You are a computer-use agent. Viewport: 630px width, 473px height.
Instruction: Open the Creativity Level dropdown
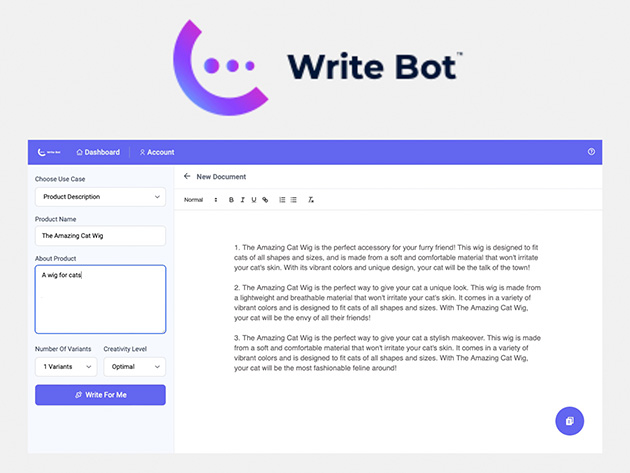point(134,367)
